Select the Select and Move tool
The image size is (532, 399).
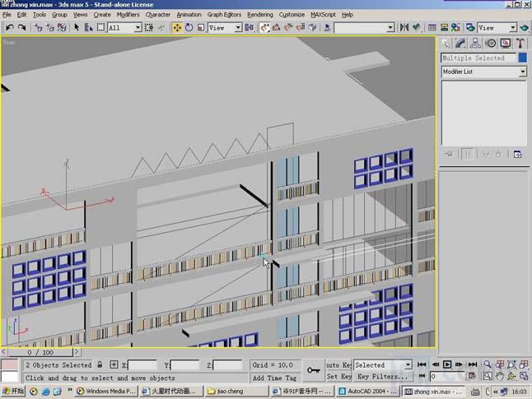pyautogui.click(x=177, y=28)
